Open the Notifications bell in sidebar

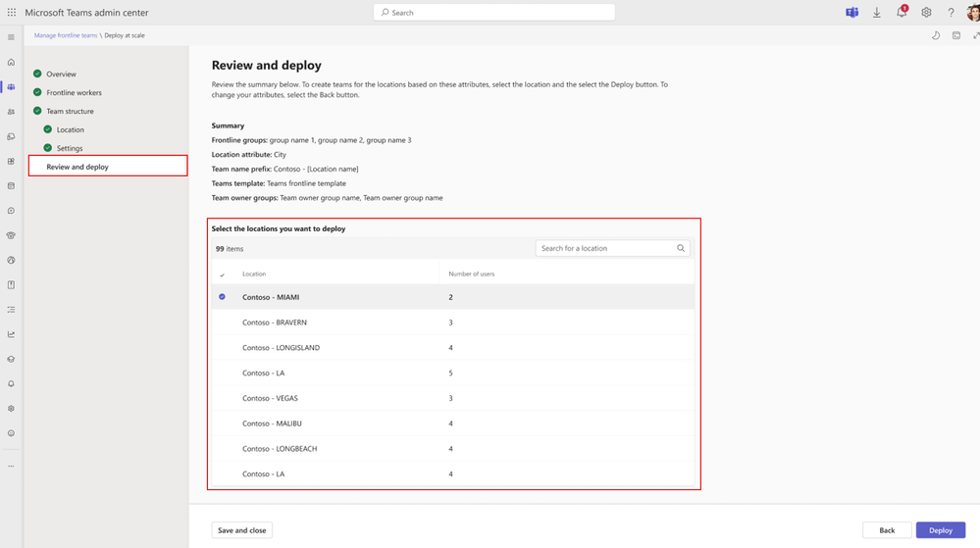[11, 383]
